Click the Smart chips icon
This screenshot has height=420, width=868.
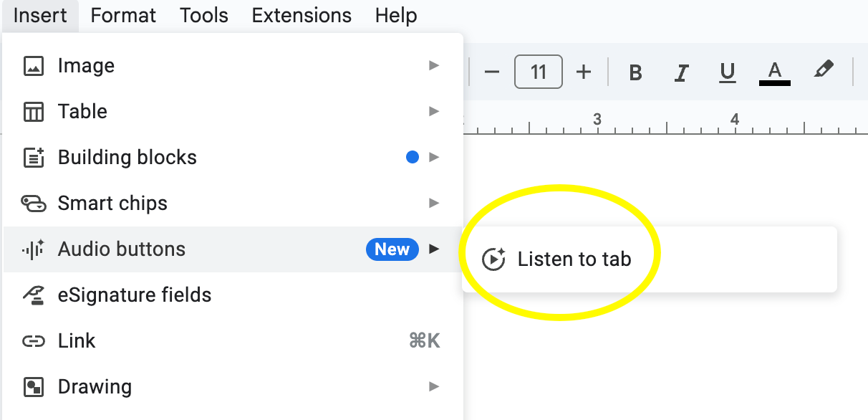pos(34,204)
